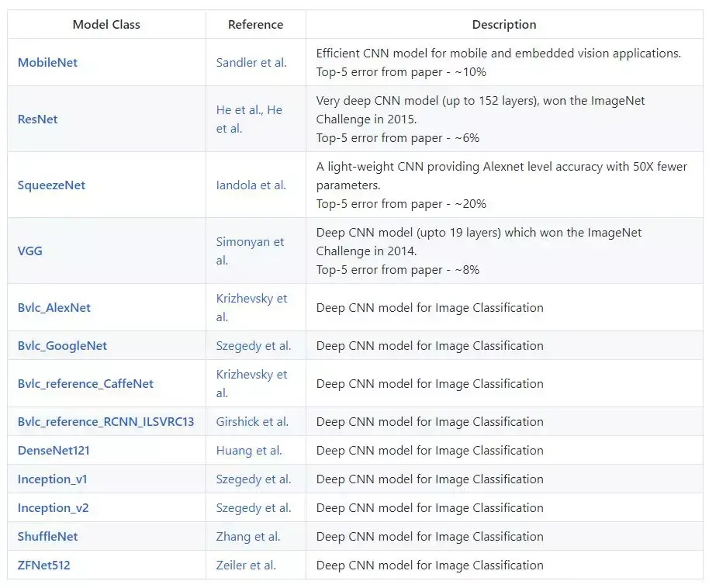Viewport: 709px width, 588px height.
Task: Click the ResNet model class link
Action: click(x=38, y=119)
